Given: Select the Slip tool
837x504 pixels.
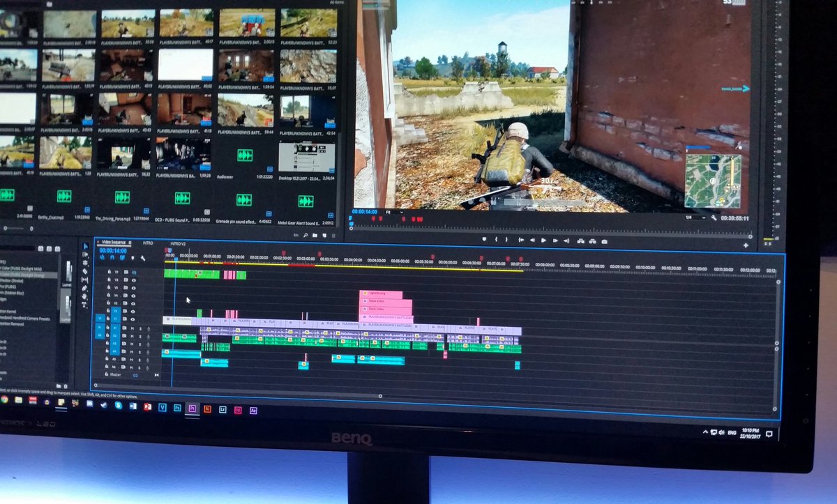Looking at the screenshot, I should (85, 280).
